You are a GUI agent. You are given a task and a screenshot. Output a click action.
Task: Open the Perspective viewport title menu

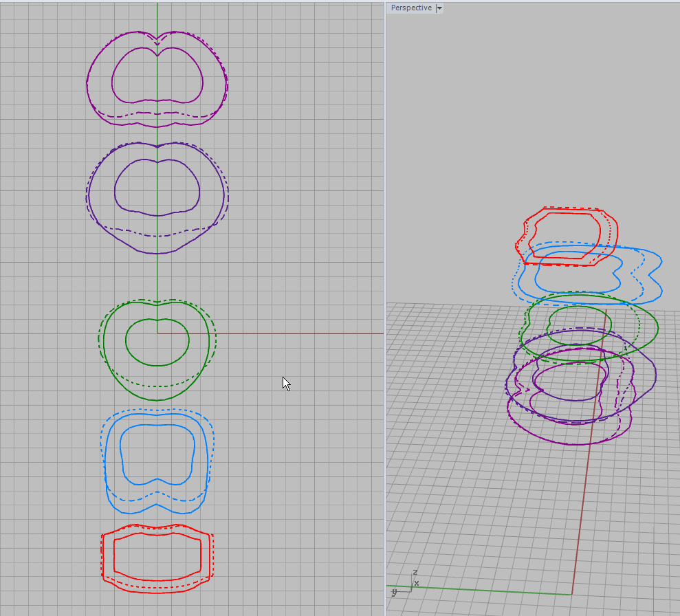click(x=411, y=8)
